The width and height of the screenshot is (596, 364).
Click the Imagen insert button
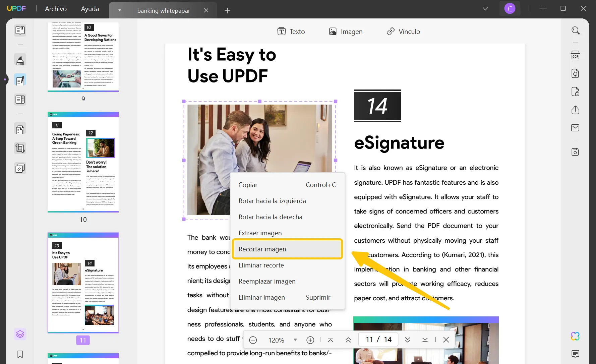pos(346,32)
